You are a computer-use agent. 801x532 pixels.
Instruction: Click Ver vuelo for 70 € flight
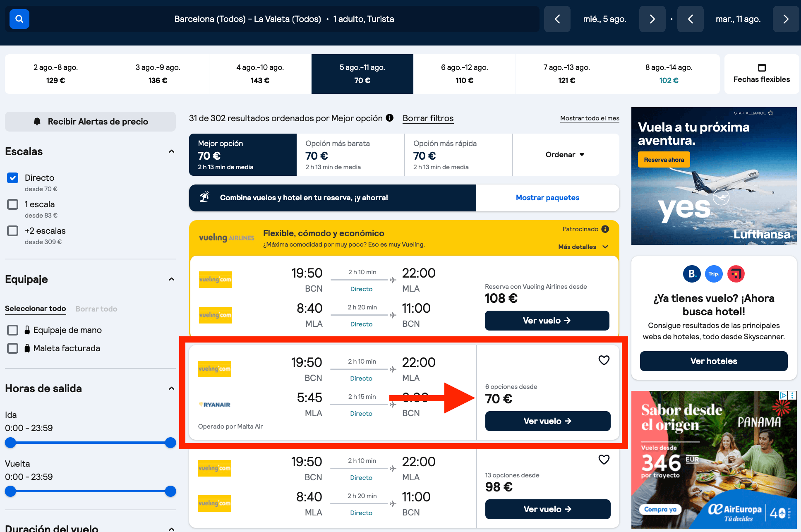548,421
